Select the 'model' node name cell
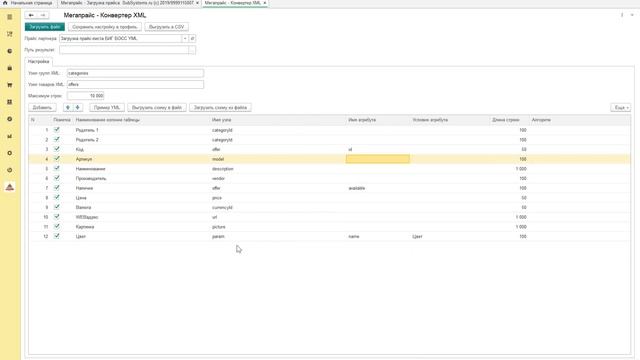The image size is (640, 360). tap(278, 159)
